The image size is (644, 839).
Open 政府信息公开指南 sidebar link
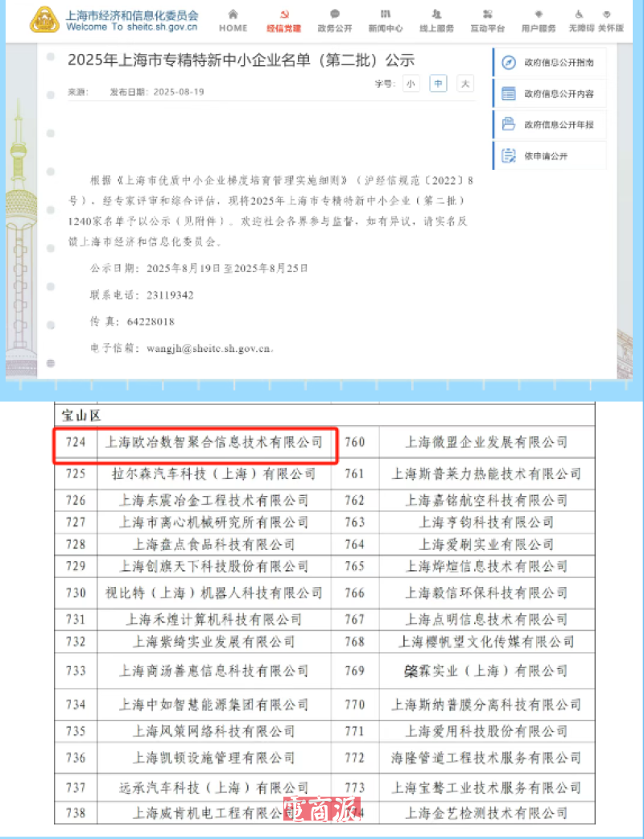click(549, 63)
